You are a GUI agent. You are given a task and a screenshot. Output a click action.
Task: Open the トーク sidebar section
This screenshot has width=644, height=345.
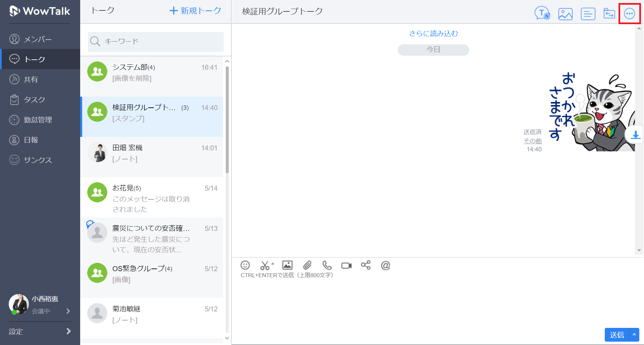[40, 59]
